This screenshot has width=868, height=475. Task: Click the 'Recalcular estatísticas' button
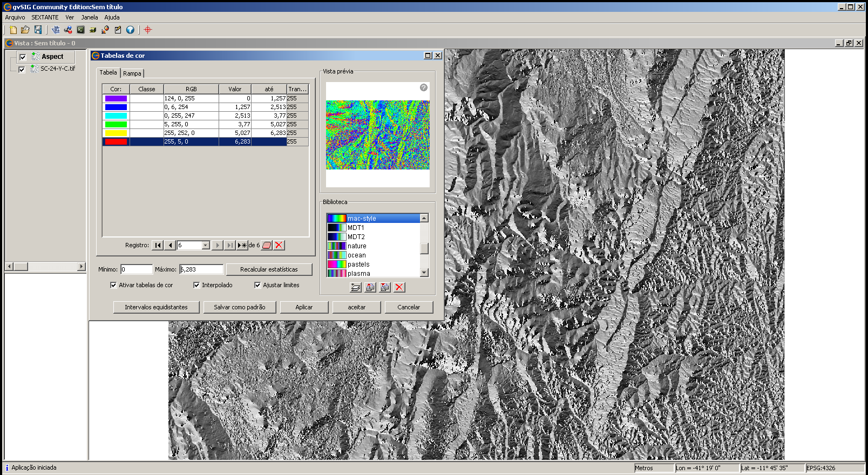[269, 269]
